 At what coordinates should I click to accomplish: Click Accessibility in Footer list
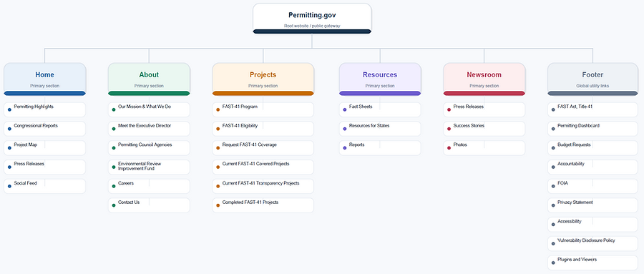coord(592,225)
